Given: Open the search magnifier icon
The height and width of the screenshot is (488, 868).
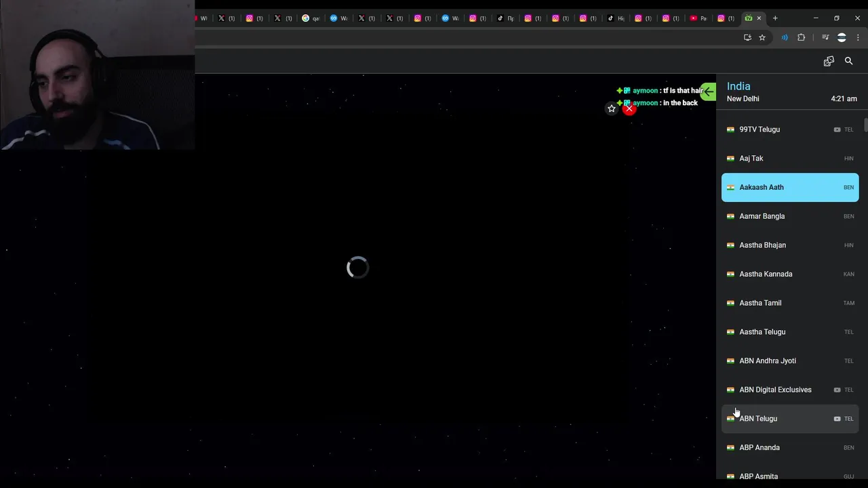Looking at the screenshot, I should click(848, 61).
